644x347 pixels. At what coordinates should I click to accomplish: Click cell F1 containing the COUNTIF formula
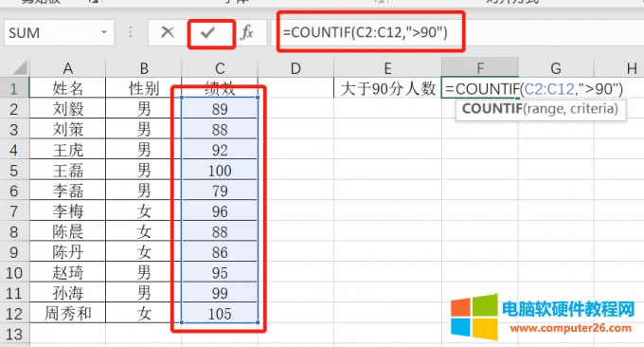(480, 88)
